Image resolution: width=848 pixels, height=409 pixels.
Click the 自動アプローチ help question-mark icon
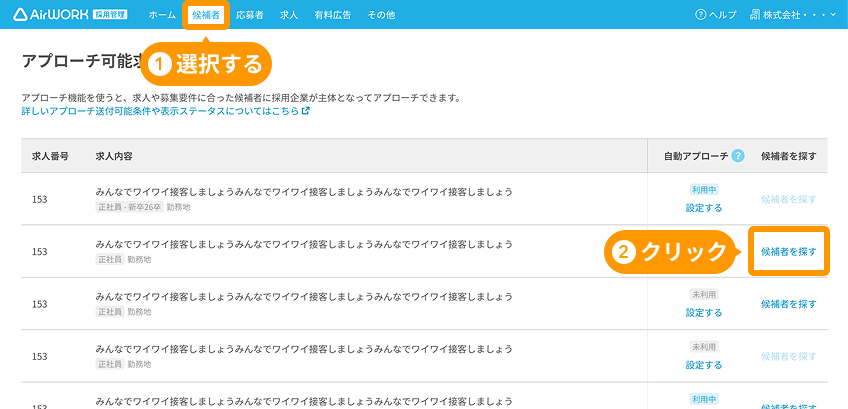(738, 156)
